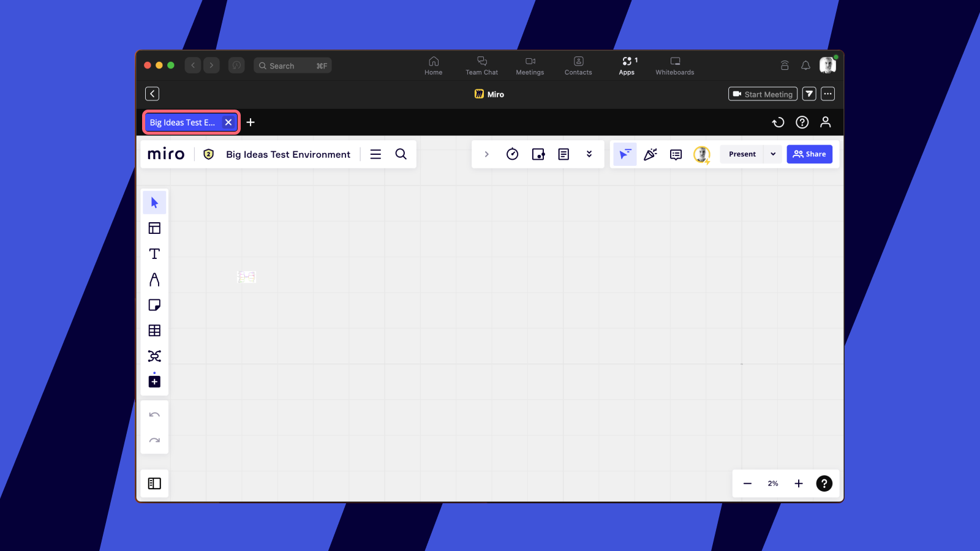Select the Pen drawing tool

[154, 280]
